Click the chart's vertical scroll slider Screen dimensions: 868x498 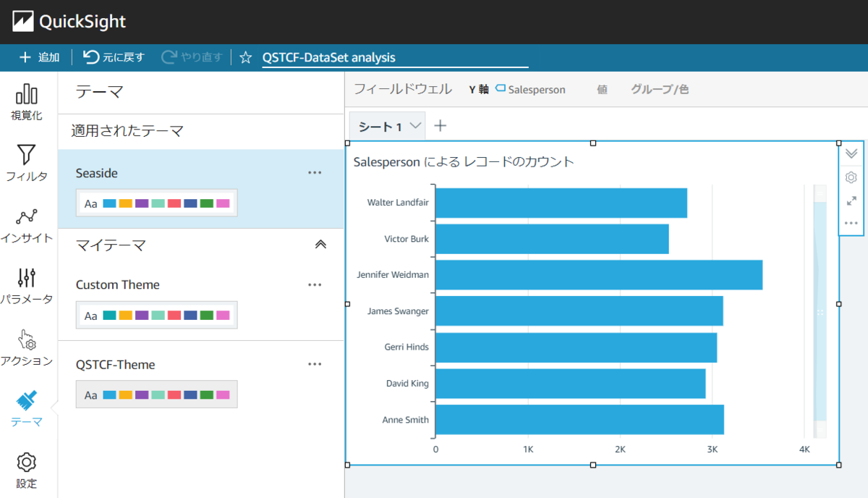[x=820, y=311]
